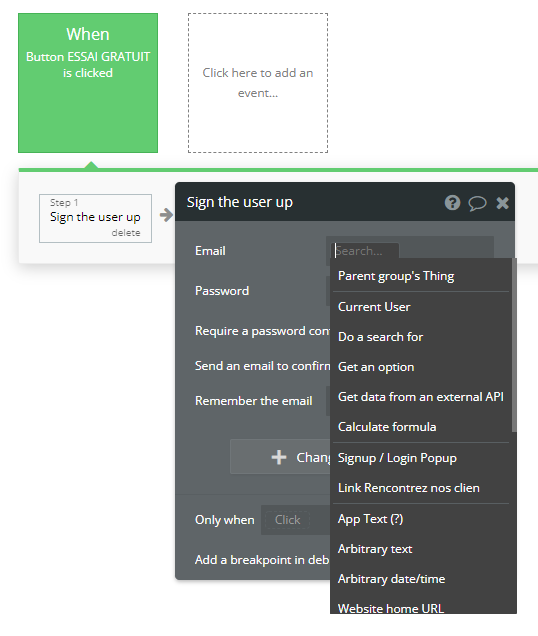Open help for Sign the user up
The image size is (538, 636).
coord(452,202)
